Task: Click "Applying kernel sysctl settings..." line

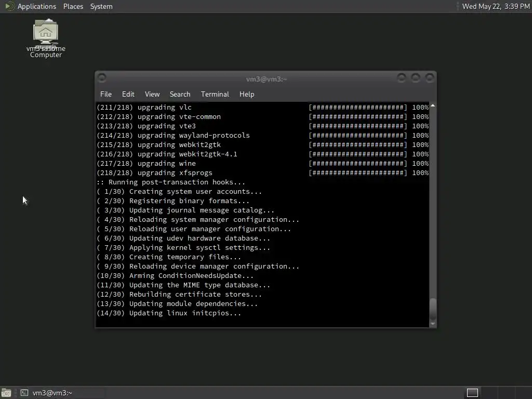Action: click(x=183, y=248)
